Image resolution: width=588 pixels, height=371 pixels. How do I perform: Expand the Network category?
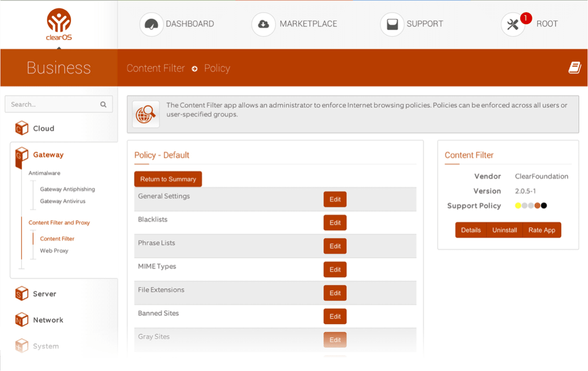click(48, 320)
